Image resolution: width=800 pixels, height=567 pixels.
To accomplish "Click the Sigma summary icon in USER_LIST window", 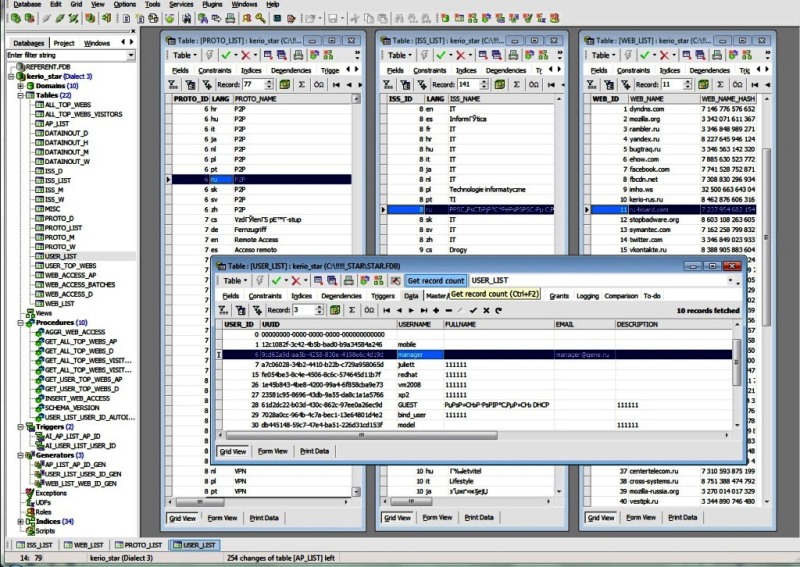I will pyautogui.click(x=352, y=310).
